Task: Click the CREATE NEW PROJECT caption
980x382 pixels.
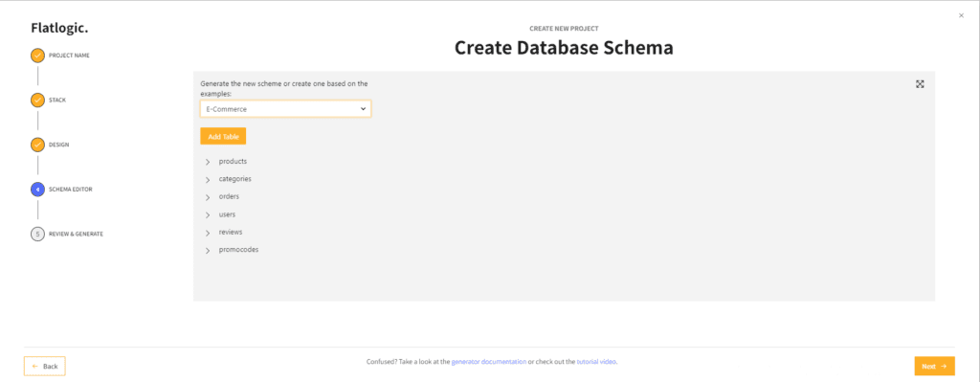Action: point(564,29)
